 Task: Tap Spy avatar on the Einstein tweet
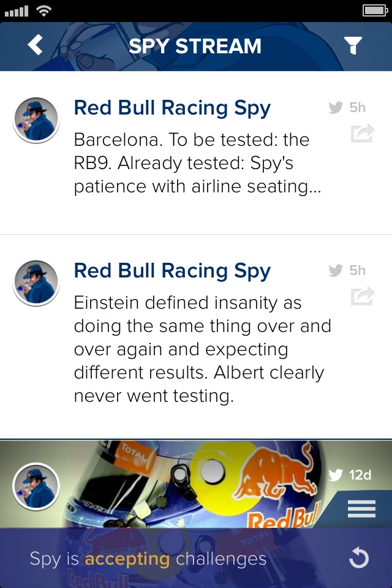(36, 283)
